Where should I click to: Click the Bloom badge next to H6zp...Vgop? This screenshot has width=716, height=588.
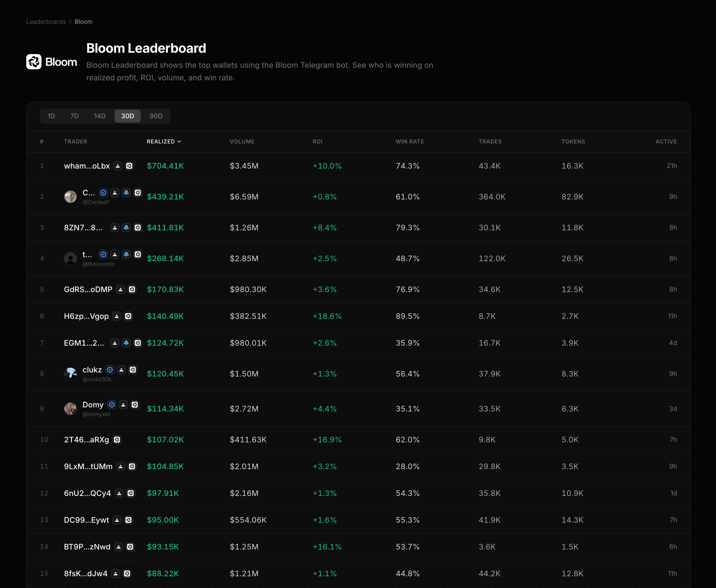128,316
